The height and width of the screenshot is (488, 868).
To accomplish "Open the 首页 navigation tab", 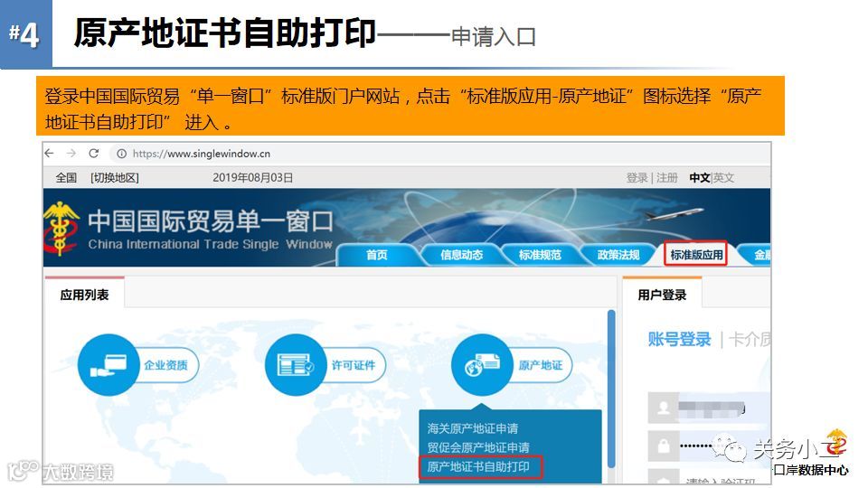I will click(377, 255).
